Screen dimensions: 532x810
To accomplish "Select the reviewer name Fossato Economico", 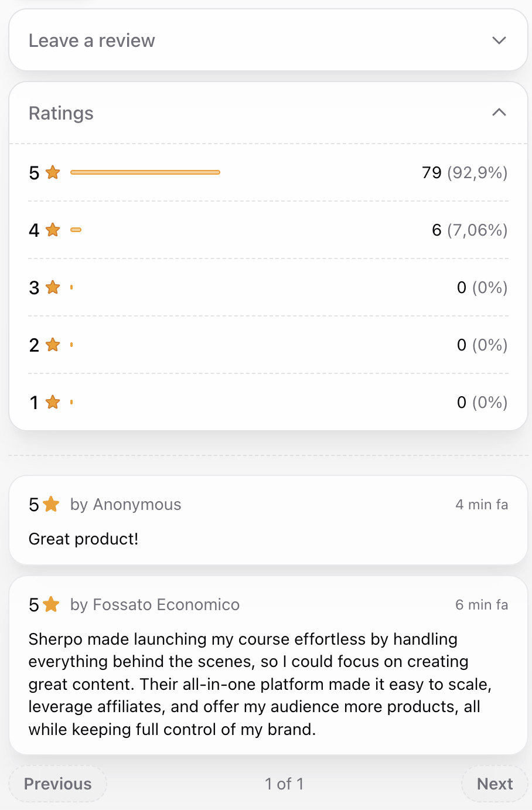I will [x=166, y=604].
